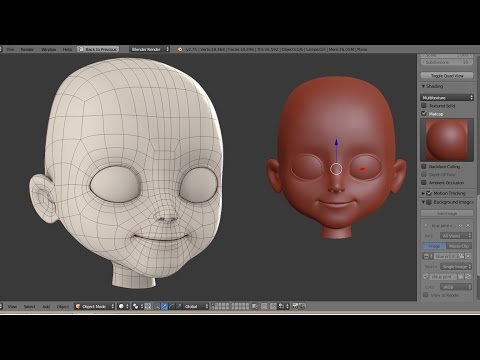Screen dimensions: 480x360
Task: Open the Object Mode dropdown
Action: (95, 306)
